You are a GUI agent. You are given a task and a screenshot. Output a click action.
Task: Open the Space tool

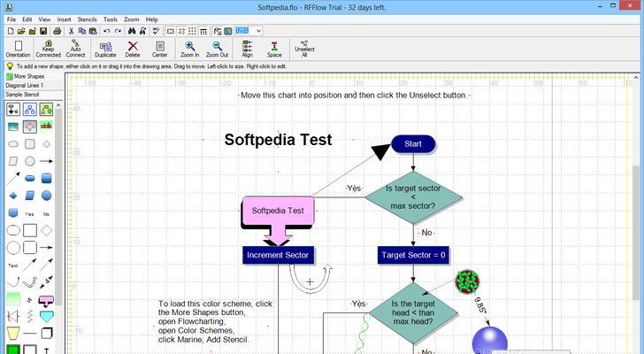(274, 49)
